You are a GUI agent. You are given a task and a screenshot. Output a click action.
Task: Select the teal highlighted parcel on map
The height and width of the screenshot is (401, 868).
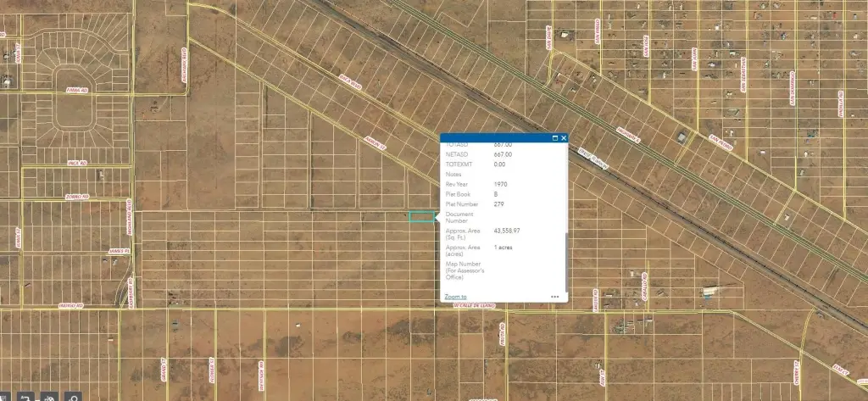pyautogui.click(x=421, y=218)
